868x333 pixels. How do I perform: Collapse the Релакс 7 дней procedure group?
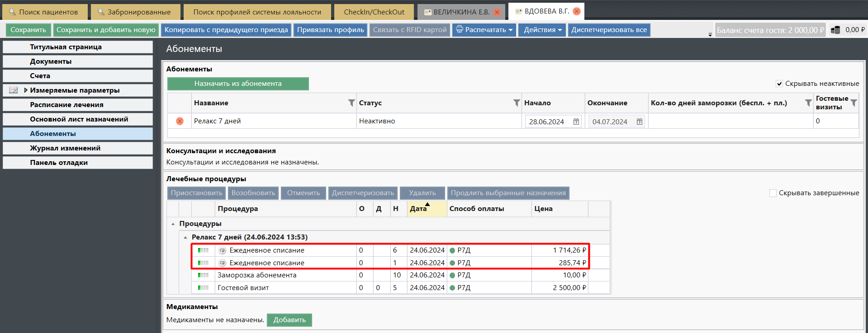pos(185,237)
